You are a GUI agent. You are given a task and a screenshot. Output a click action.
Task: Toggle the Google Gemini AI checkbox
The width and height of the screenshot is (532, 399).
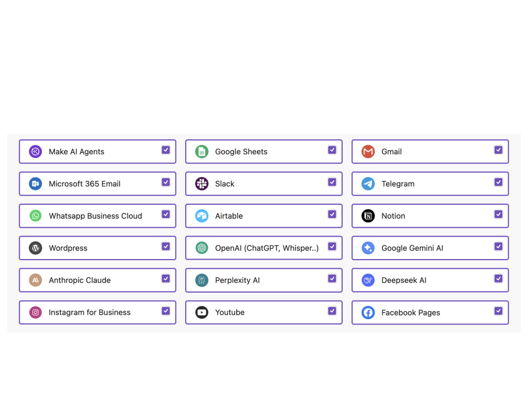[498, 246]
